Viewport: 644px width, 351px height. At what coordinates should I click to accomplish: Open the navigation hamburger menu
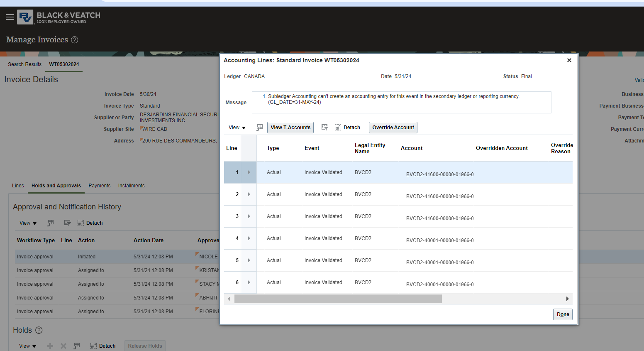click(10, 17)
